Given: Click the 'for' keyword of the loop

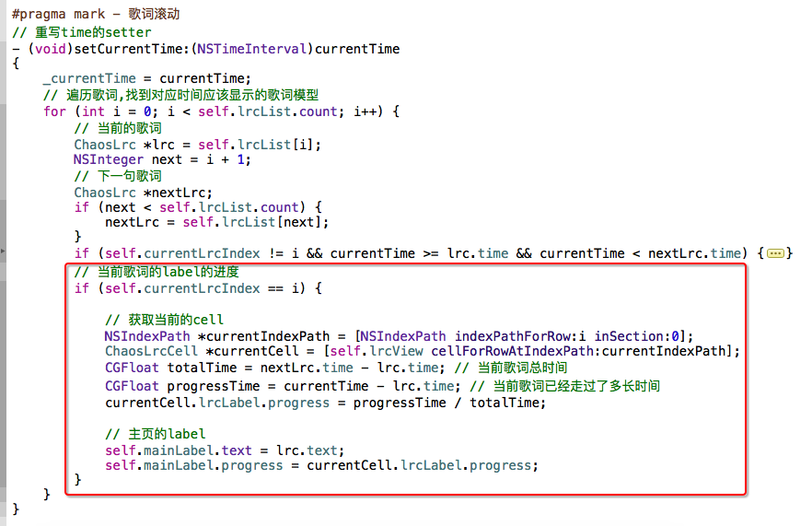Looking at the screenshot, I should click(54, 111).
